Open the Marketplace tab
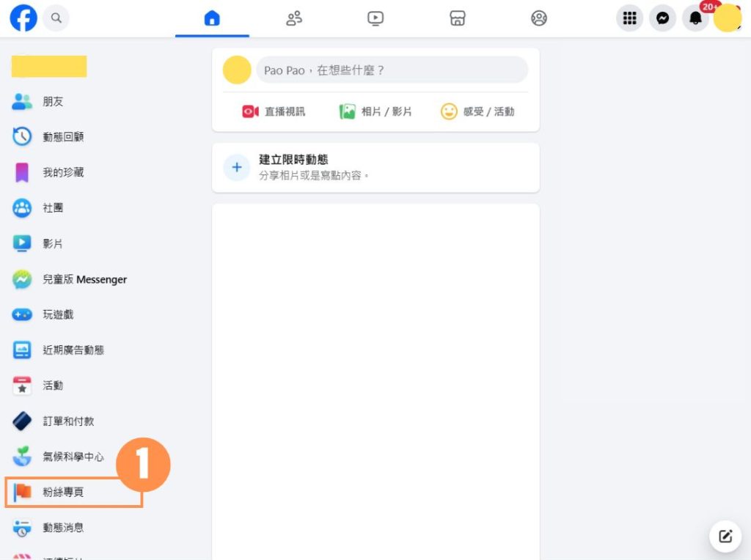 (458, 18)
